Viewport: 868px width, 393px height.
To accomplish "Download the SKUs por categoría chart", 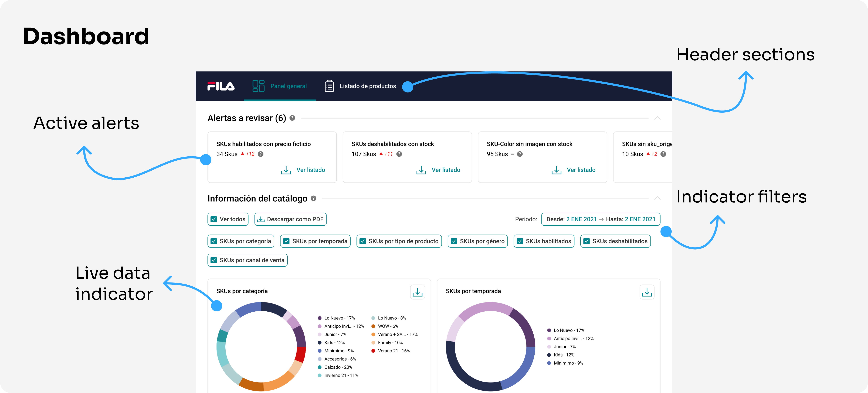I will tap(417, 292).
